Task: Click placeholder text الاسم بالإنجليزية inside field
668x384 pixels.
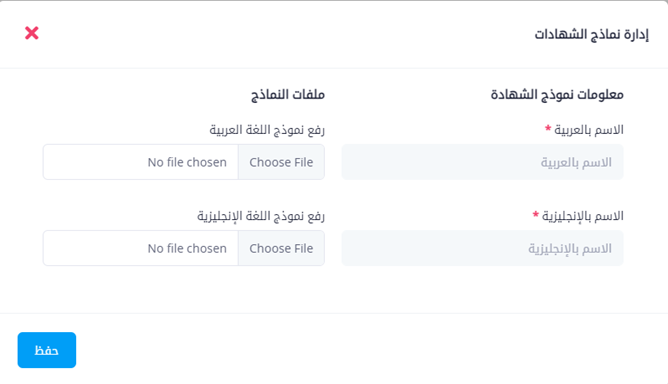Action: (570, 248)
